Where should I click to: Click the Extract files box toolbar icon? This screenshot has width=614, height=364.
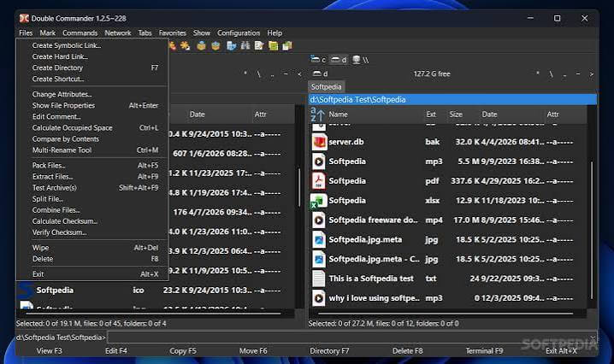(x=215, y=46)
